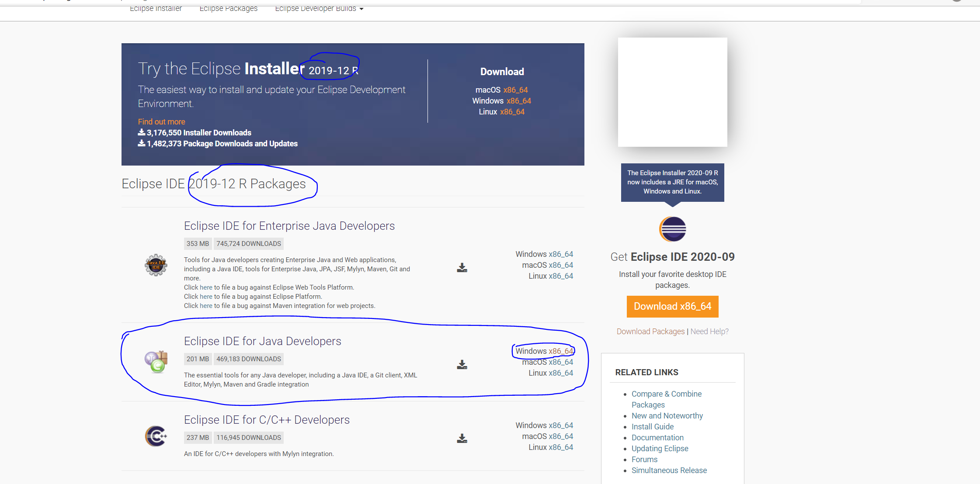This screenshot has width=980, height=484.
Task: Click 'here' link for Eclipse Web Tools Platform bug
Action: point(206,287)
